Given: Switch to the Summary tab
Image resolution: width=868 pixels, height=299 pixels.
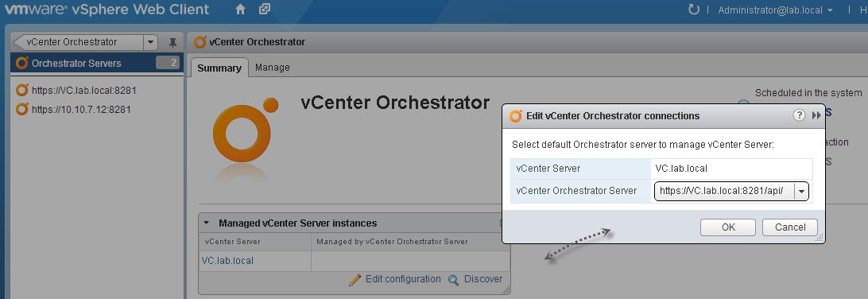Looking at the screenshot, I should (x=219, y=68).
